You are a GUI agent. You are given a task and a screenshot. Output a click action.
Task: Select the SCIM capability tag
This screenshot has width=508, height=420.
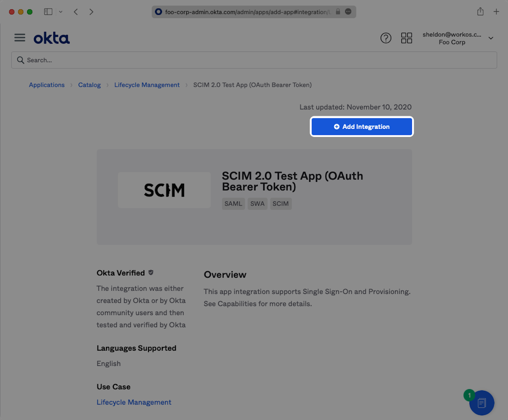(x=281, y=203)
